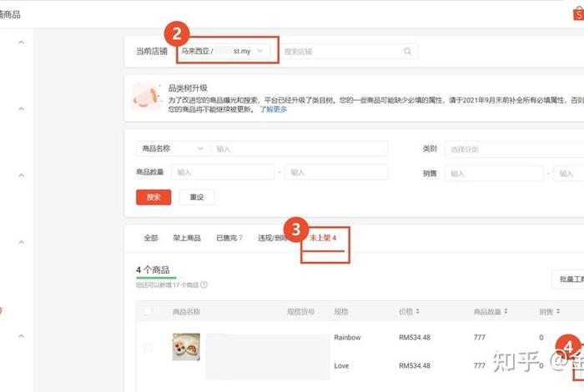Open the 违规/删除 tab

pyautogui.click(x=272, y=238)
